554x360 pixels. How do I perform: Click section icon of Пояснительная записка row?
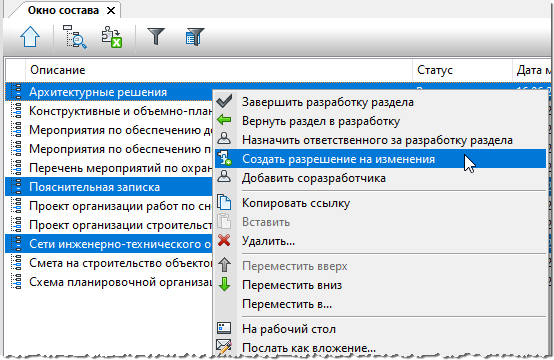coord(16,187)
